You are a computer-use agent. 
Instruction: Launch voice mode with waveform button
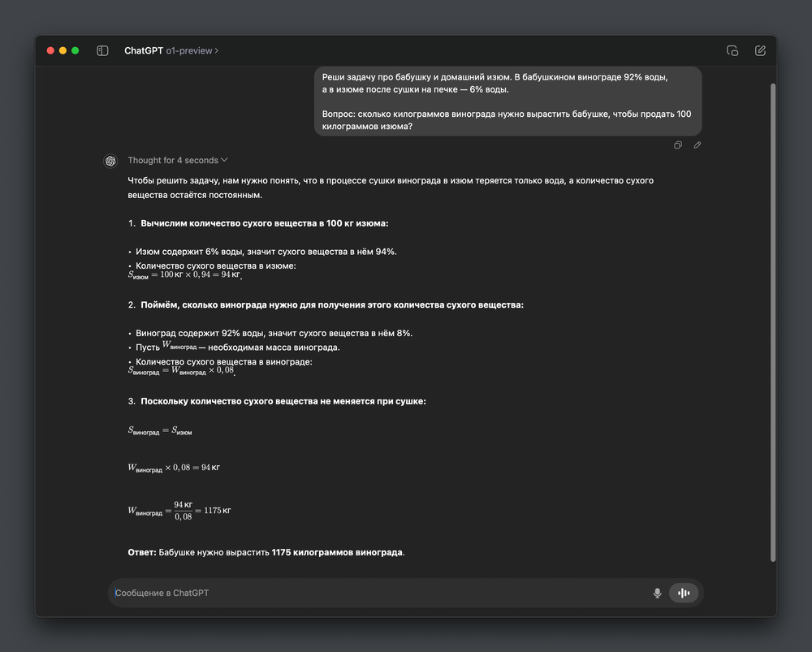684,594
